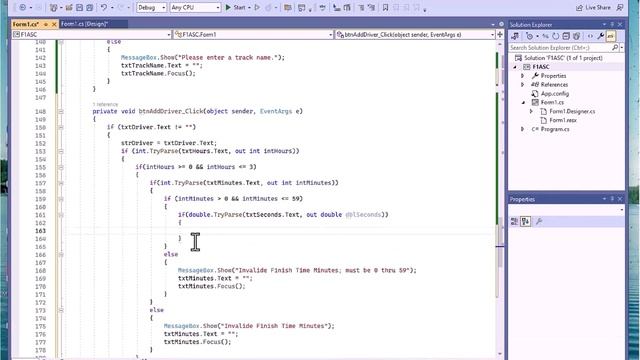
Task: Collapse the else block at line 166
Action: (61, 255)
